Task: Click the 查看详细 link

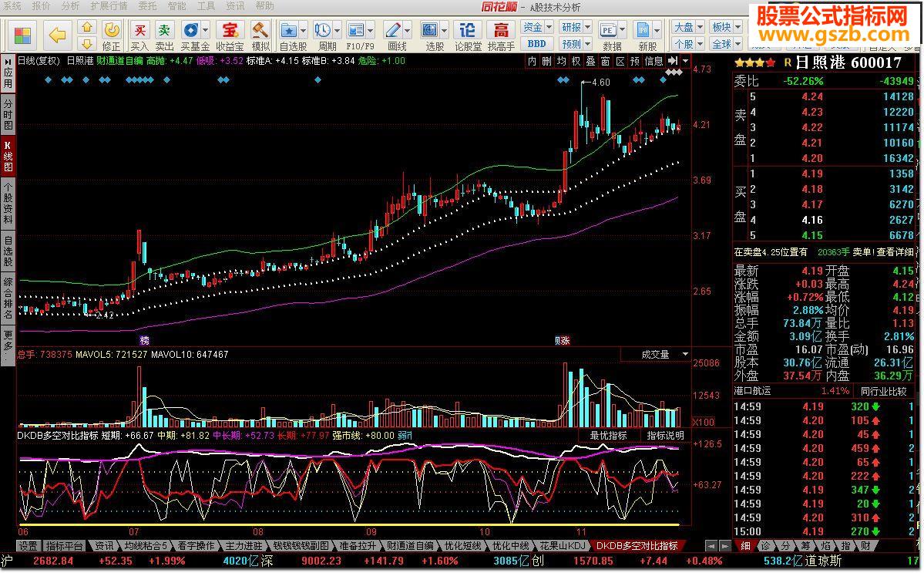Action: [895, 251]
